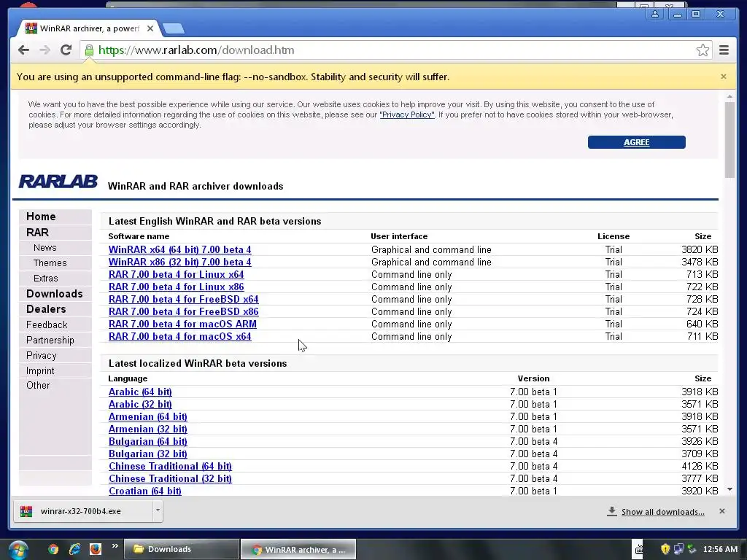
Task: Open the Privacy Policy link
Action: [x=407, y=114]
